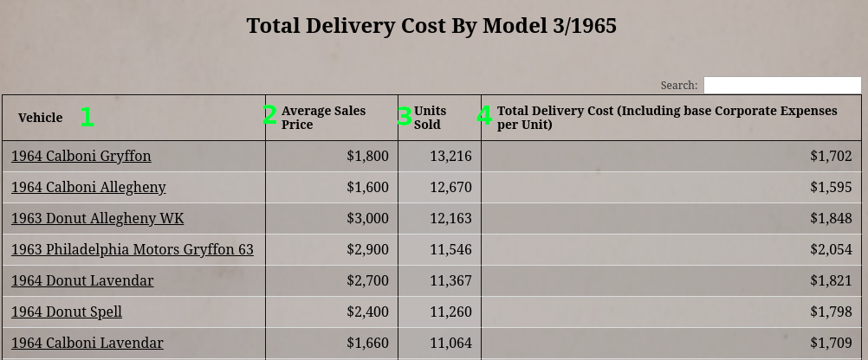Click the Search input field

[781, 85]
